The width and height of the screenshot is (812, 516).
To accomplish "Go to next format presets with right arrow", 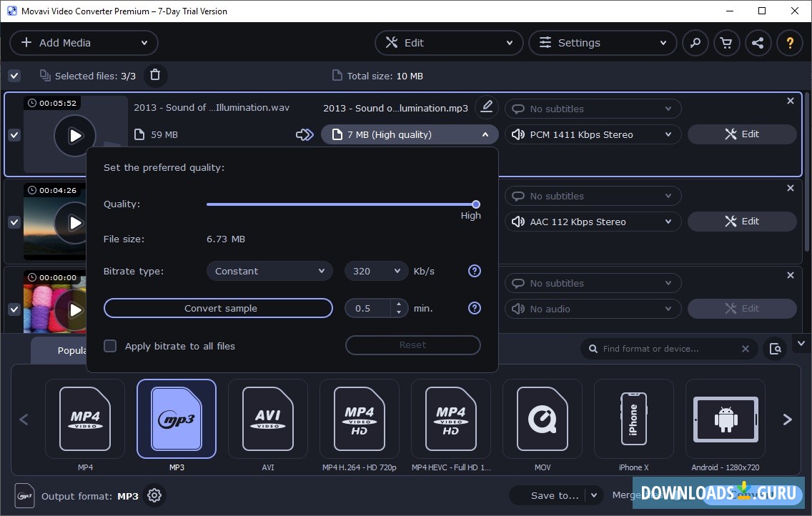I will (787, 420).
